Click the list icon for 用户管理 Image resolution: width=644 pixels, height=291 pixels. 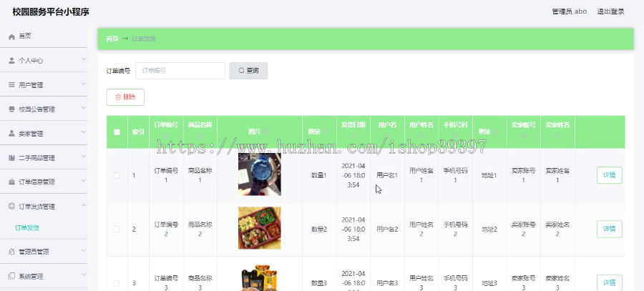[x=11, y=85]
